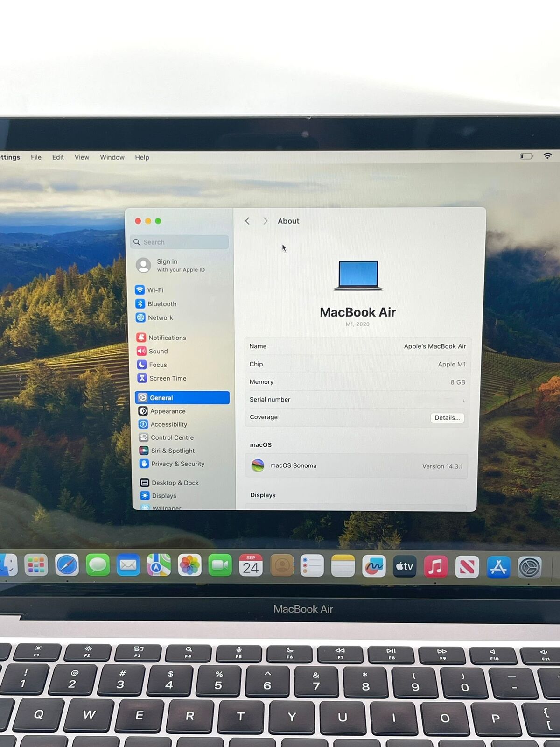Click the Serial number row
This screenshot has height=747, width=560.
pos(357,400)
